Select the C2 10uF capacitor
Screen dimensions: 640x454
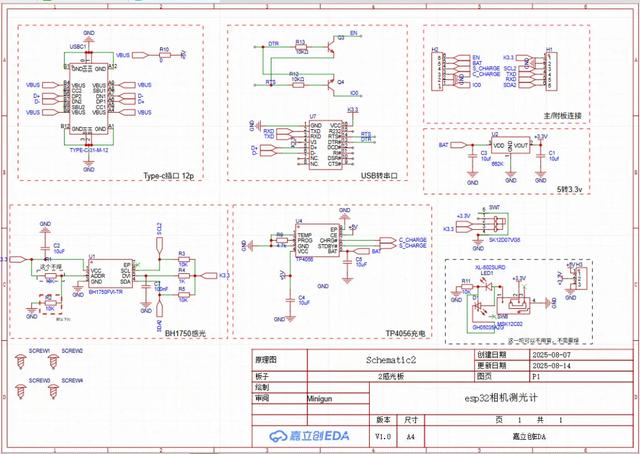45,248
